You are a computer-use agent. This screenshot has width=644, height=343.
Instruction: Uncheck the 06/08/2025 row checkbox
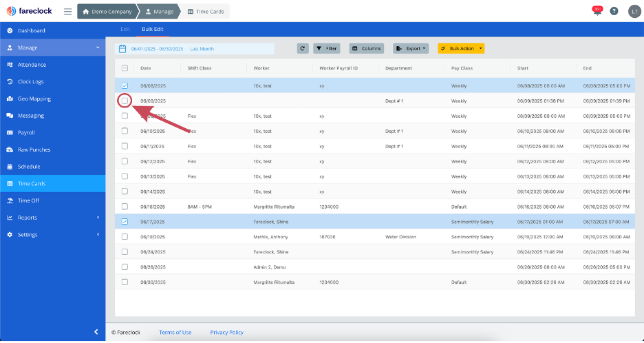tap(125, 85)
